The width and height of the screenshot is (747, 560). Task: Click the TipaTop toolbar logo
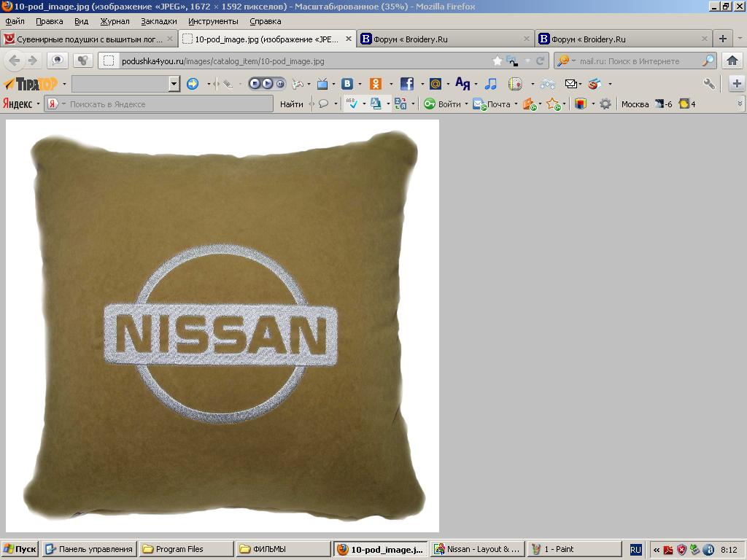click(x=31, y=84)
